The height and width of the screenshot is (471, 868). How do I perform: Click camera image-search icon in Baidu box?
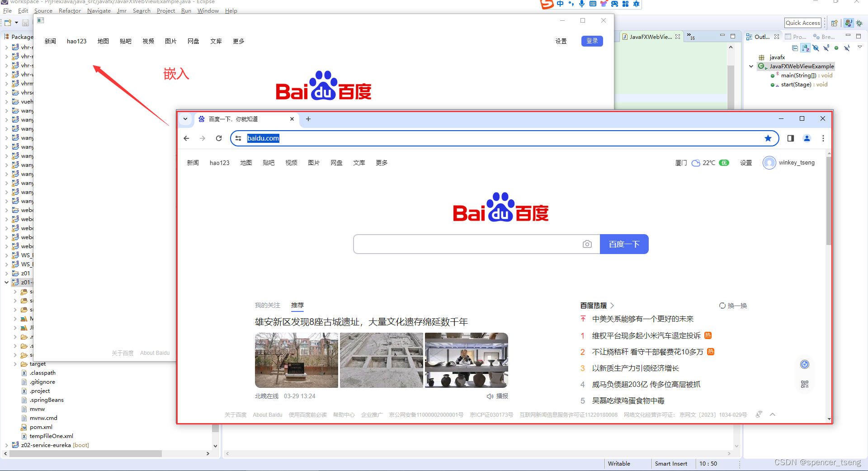click(587, 244)
